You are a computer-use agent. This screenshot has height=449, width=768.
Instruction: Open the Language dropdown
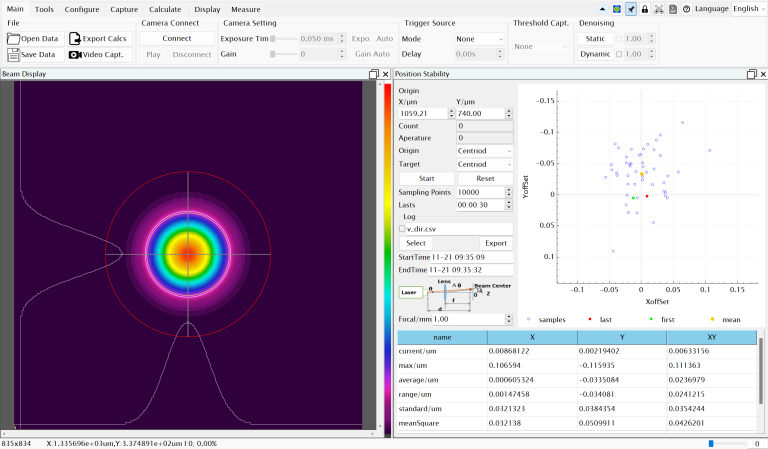(749, 8)
